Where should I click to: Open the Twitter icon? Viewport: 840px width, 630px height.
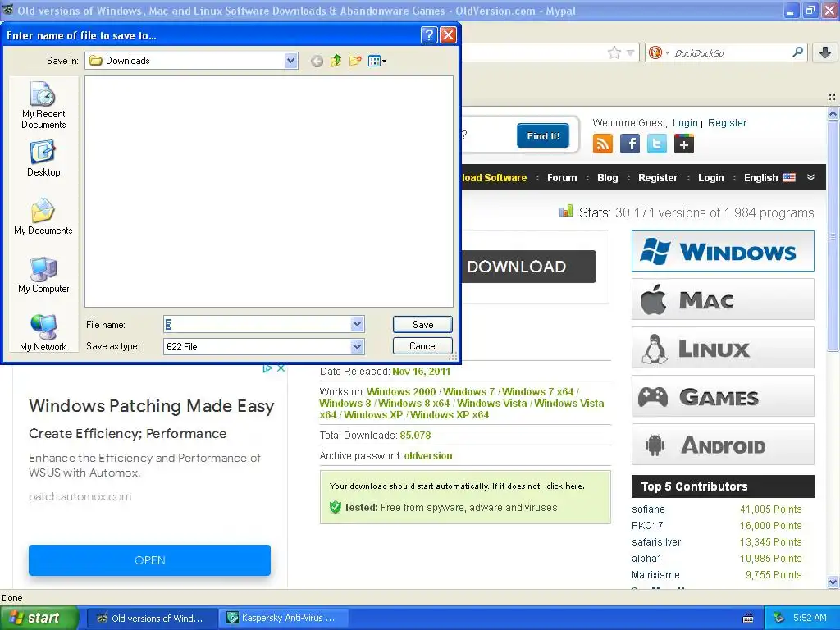click(657, 144)
